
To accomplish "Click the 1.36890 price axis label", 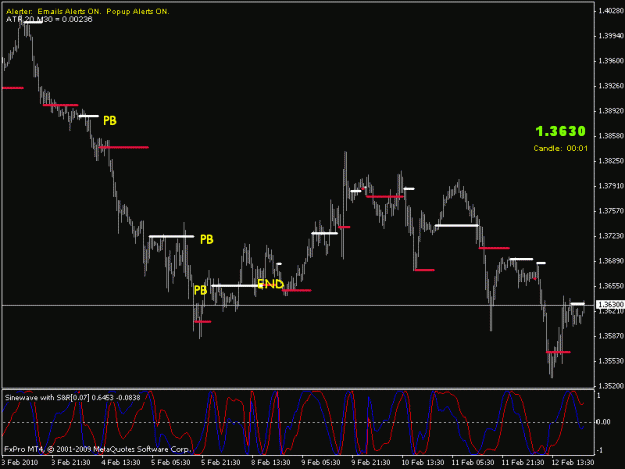I will [x=611, y=261].
